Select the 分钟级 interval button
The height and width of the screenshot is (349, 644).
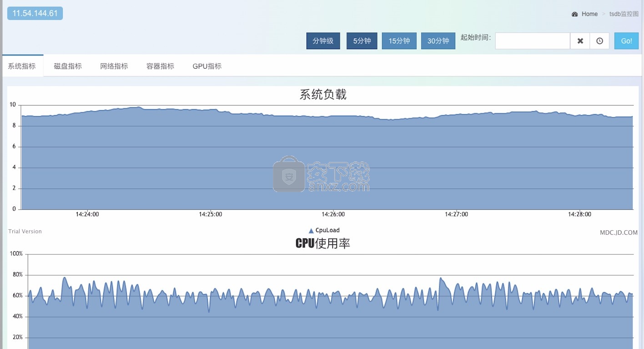click(323, 41)
